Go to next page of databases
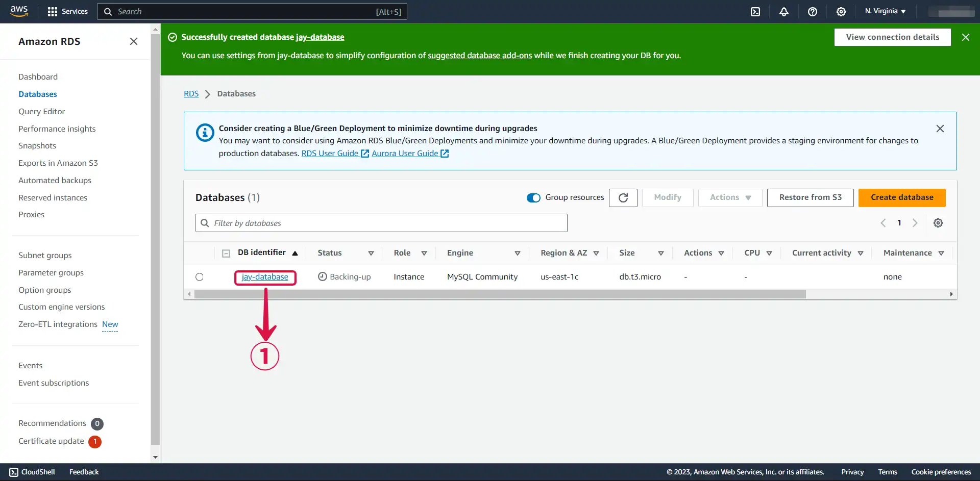The height and width of the screenshot is (481, 980). tap(915, 223)
